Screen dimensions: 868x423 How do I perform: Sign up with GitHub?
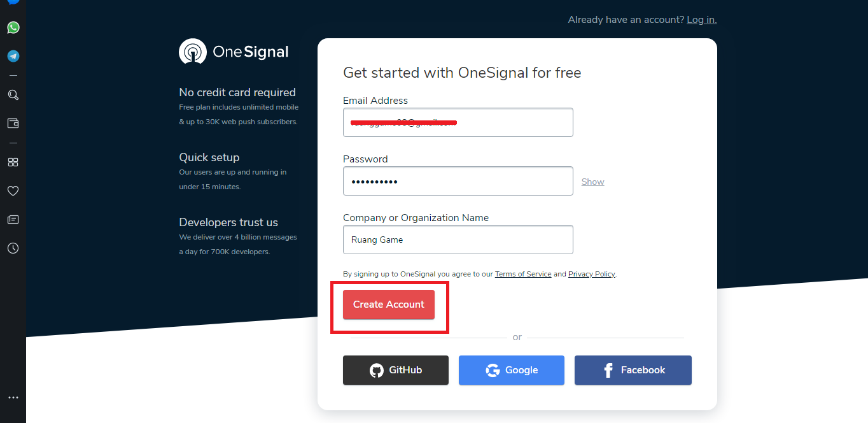point(396,370)
